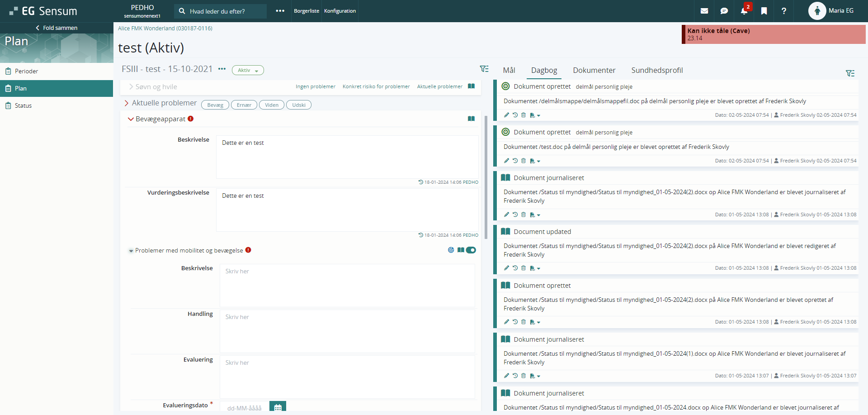The image size is (868, 415).
Task: Open the Dagbog filter icon
Action: click(x=850, y=73)
